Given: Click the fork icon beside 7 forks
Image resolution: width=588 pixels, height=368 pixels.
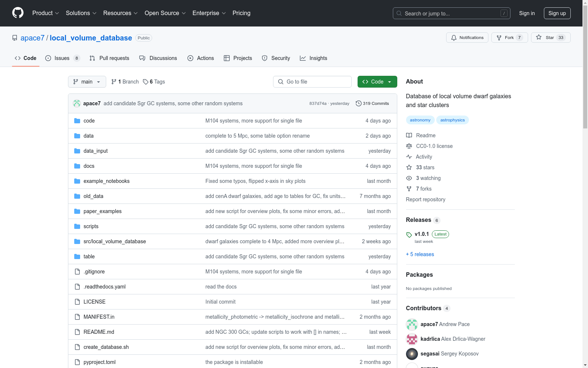Looking at the screenshot, I should [x=409, y=189].
